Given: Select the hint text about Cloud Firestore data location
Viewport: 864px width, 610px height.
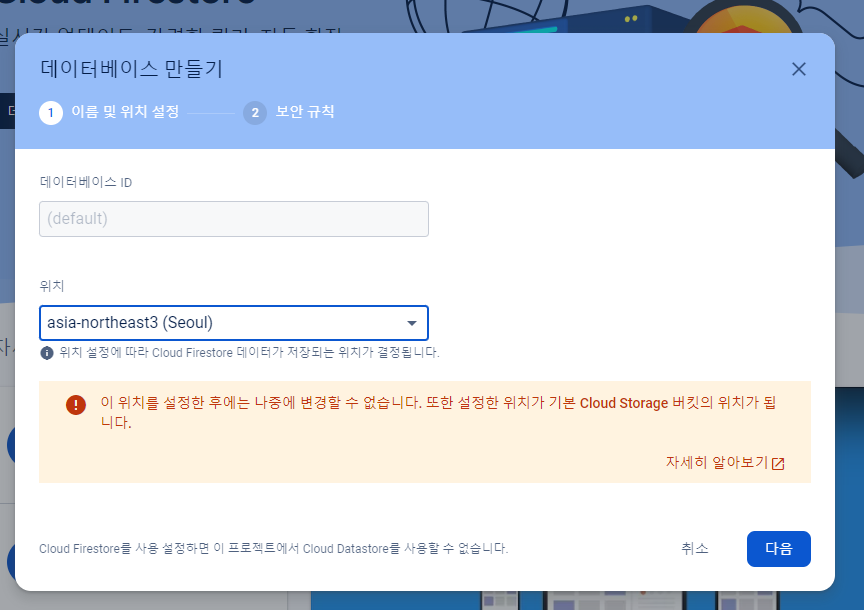Looking at the screenshot, I should (x=249, y=353).
